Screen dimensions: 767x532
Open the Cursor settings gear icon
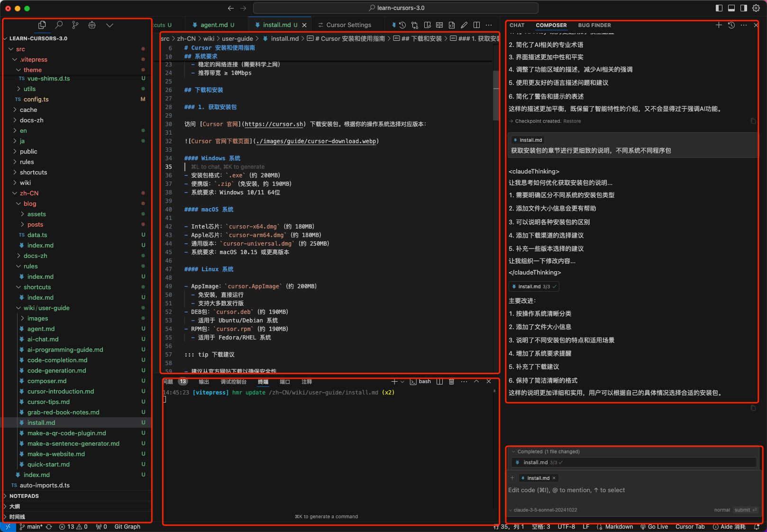756,8
